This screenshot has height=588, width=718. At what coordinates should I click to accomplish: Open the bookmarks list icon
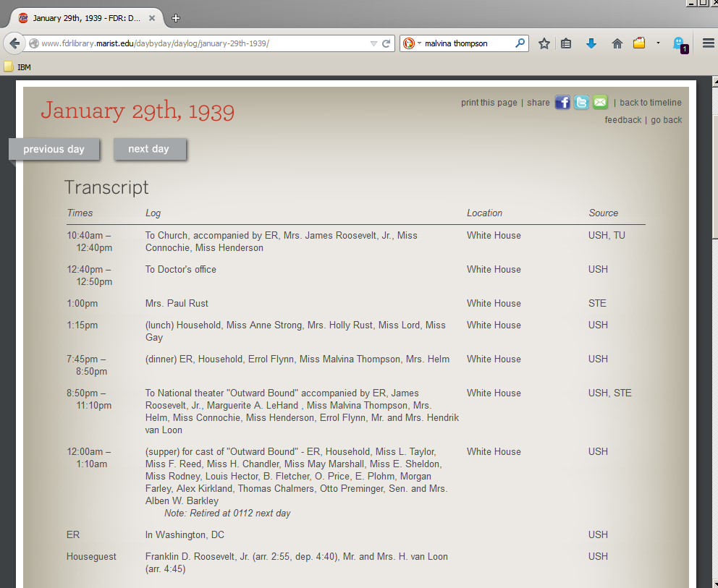coord(566,43)
